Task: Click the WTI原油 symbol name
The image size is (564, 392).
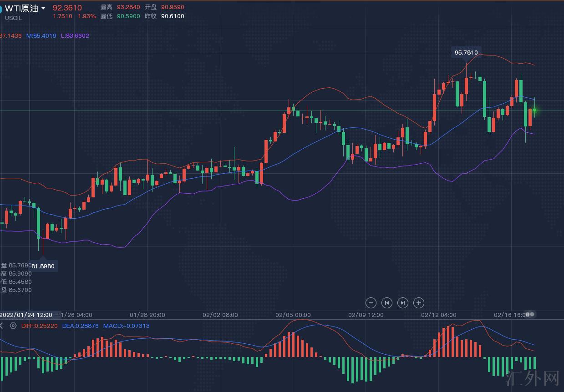Action: coord(21,9)
